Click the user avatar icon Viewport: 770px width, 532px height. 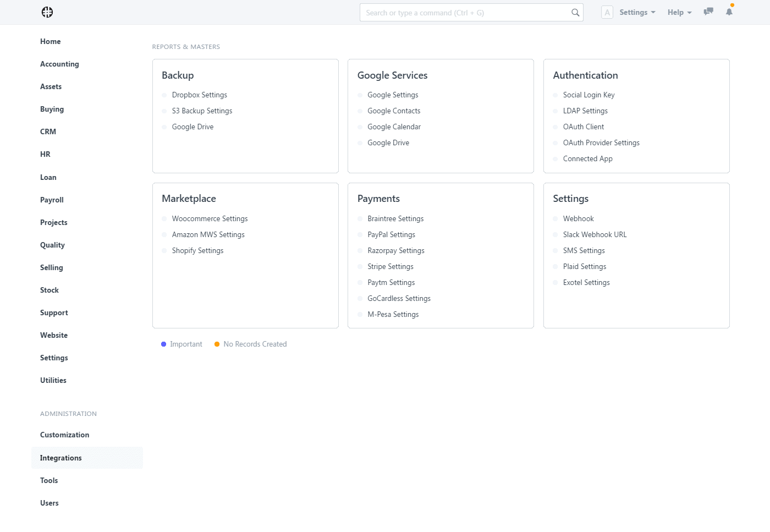607,13
